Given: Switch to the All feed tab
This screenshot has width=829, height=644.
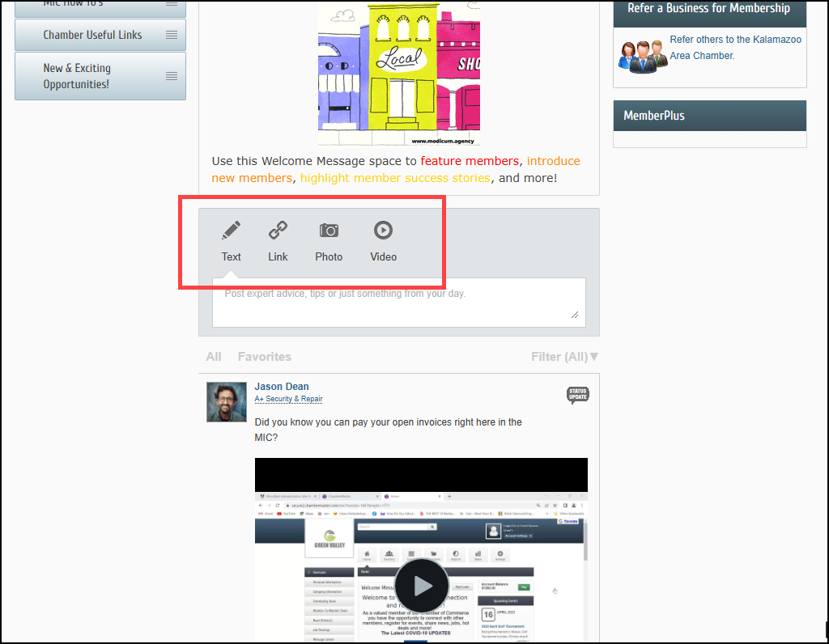Looking at the screenshot, I should pos(214,357).
